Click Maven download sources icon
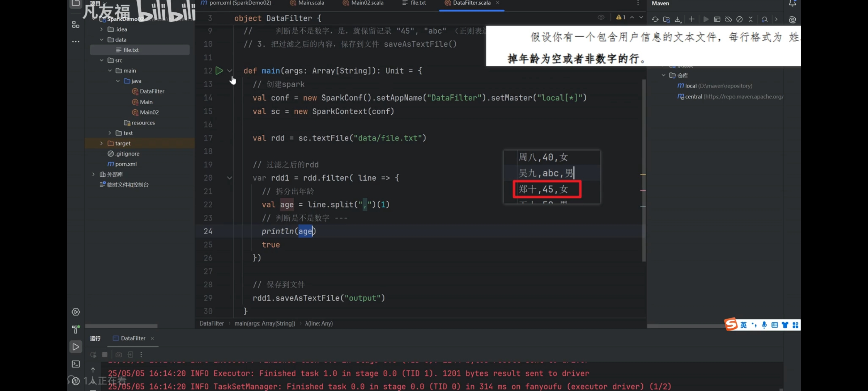 [x=678, y=19]
